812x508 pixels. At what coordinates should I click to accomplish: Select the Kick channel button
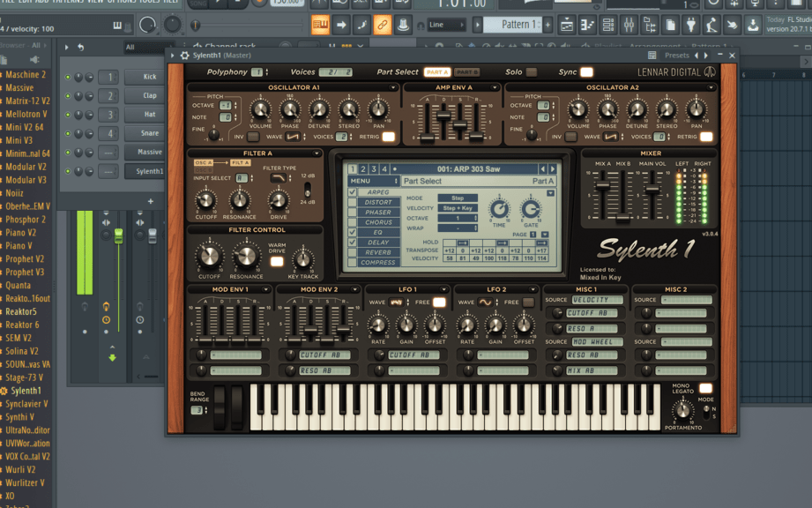(x=145, y=77)
